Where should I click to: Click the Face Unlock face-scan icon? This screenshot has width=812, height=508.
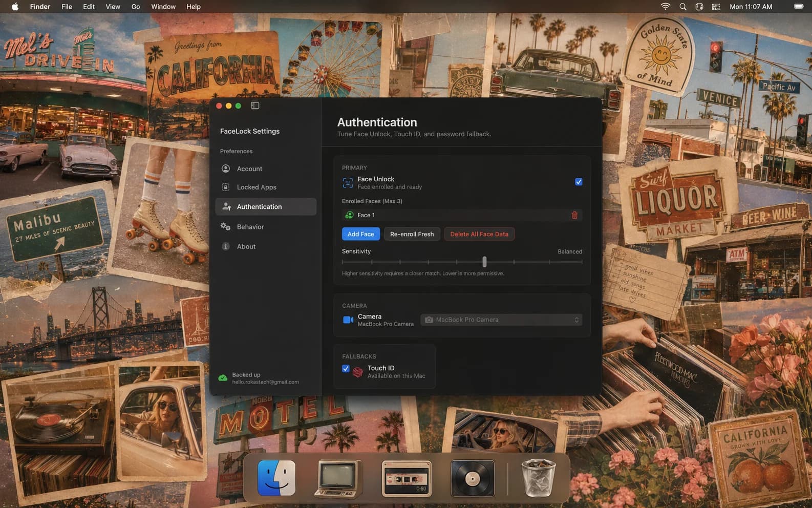348,183
